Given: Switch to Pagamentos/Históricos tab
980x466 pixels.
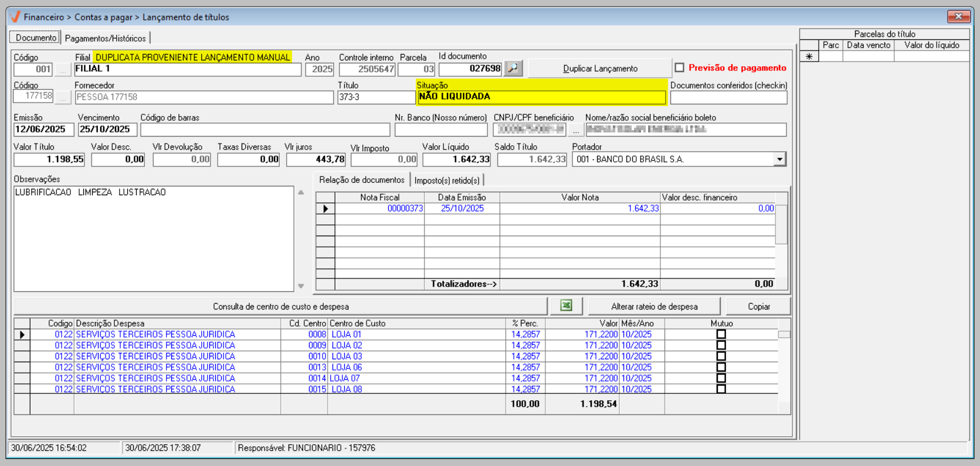Looking at the screenshot, I should 106,38.
